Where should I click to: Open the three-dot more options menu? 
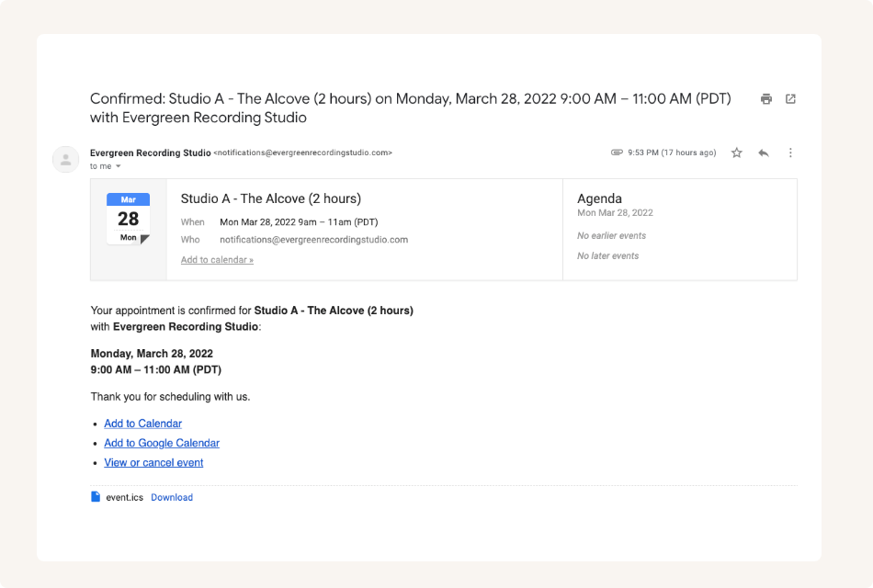click(x=790, y=153)
